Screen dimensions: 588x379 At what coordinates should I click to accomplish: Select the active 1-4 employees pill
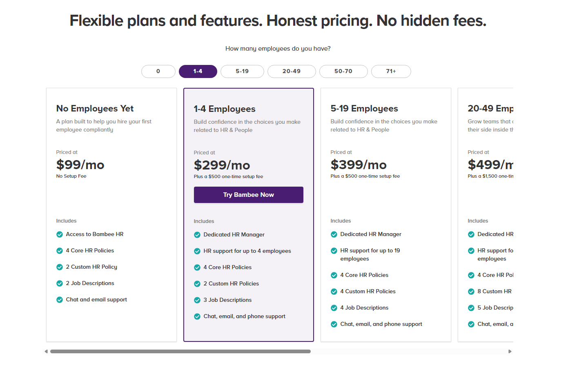tap(198, 71)
